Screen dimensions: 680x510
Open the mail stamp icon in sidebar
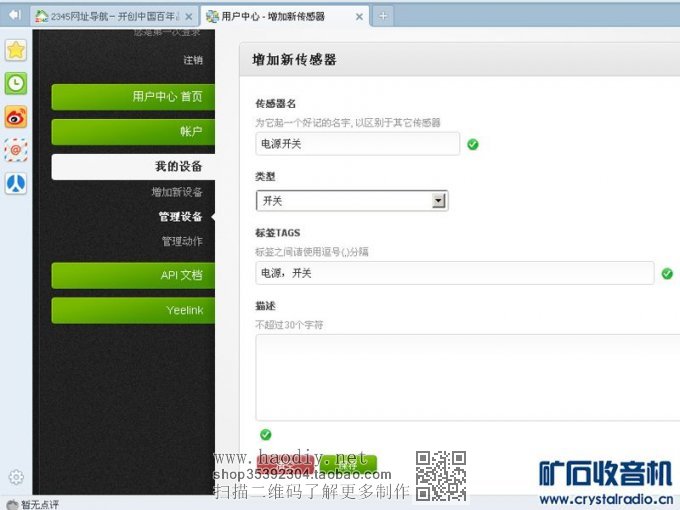(16, 150)
